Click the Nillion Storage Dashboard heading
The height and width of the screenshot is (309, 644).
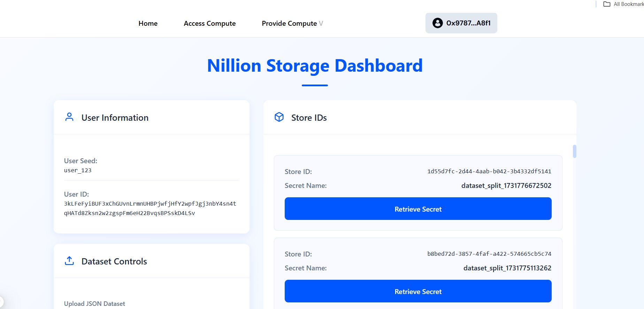[315, 65]
